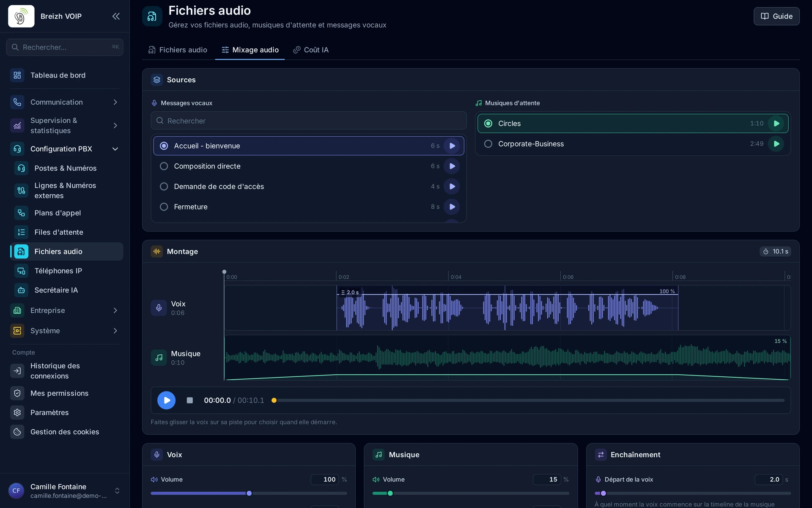Stop the montage playback
The image size is (812, 508).
coord(190,400)
